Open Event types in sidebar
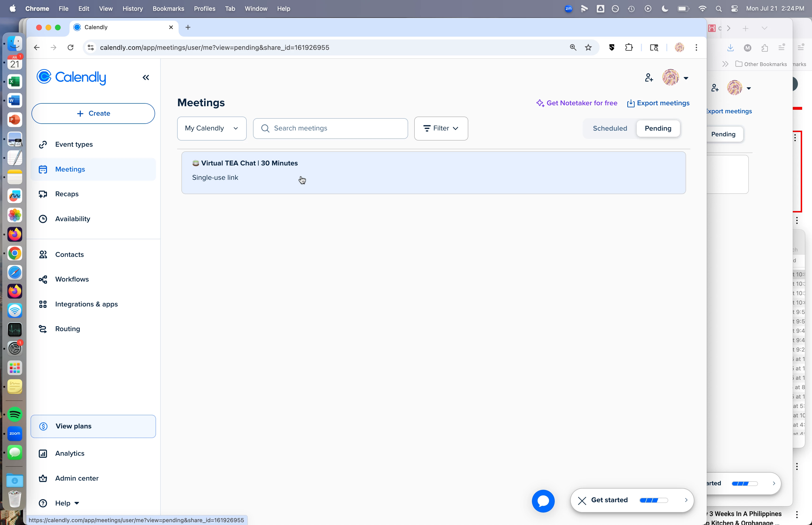This screenshot has width=812, height=525. [x=93, y=144]
